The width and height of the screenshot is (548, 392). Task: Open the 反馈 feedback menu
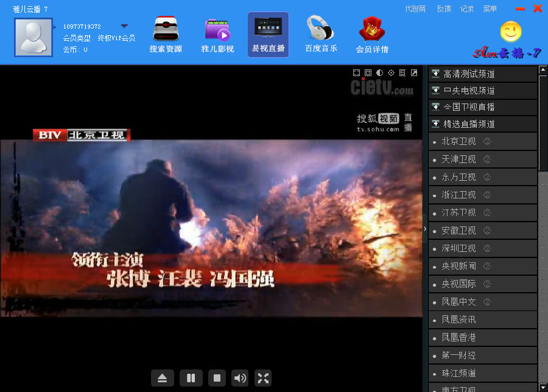444,9
